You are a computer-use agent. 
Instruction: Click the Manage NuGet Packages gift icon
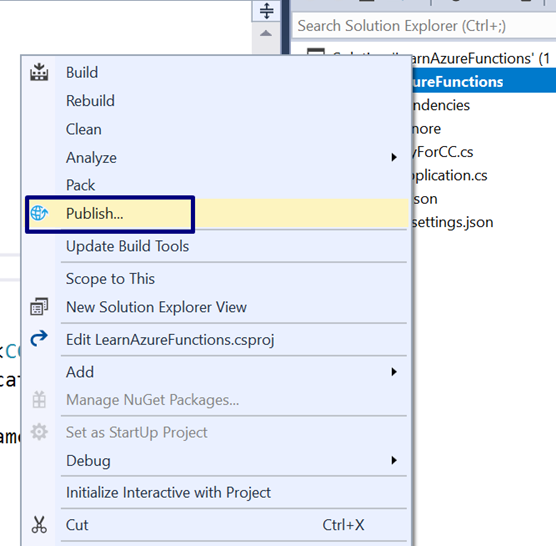39,400
